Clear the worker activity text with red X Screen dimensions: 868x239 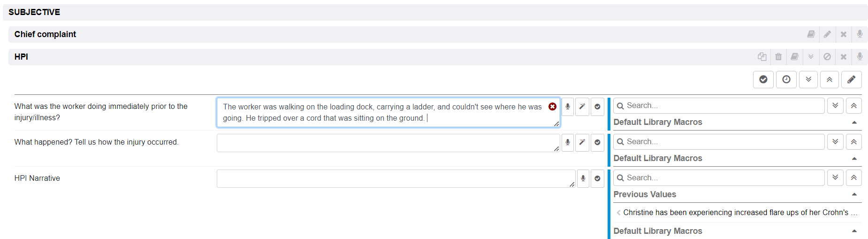click(x=552, y=107)
